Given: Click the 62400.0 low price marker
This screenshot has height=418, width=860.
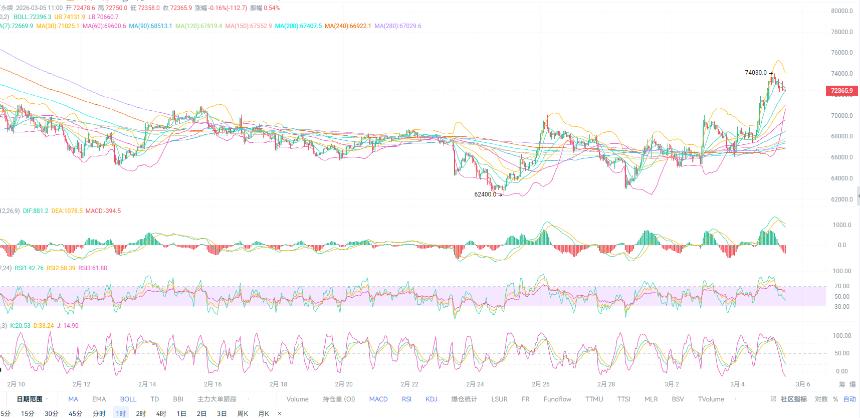Looking at the screenshot, I should pyautogui.click(x=485, y=194).
